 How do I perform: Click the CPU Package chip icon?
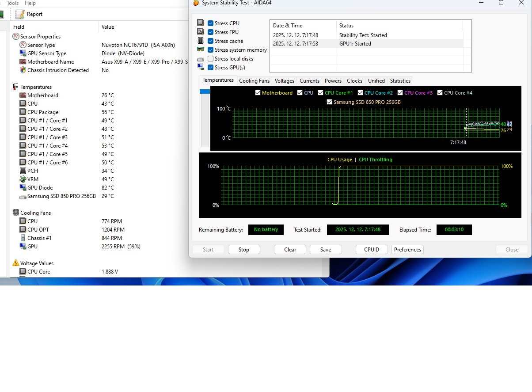[23, 112]
